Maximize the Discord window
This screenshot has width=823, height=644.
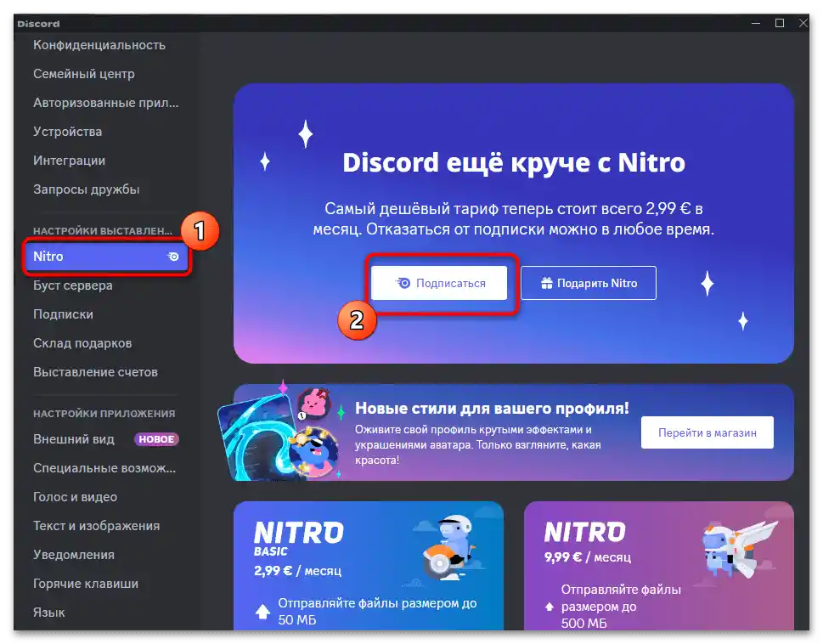pyautogui.click(x=780, y=23)
